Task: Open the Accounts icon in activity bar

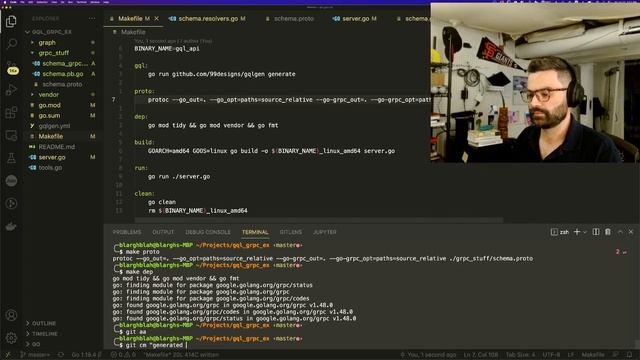Action: [x=11, y=315]
